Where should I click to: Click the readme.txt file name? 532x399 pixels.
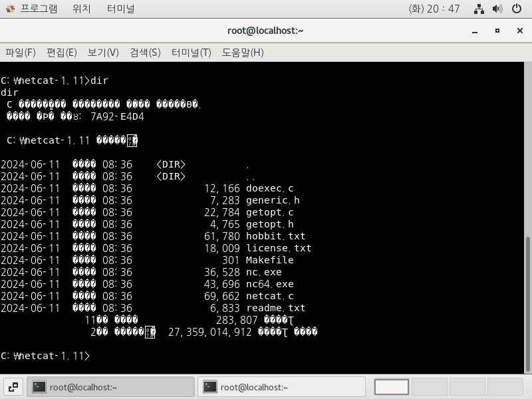click(x=276, y=308)
